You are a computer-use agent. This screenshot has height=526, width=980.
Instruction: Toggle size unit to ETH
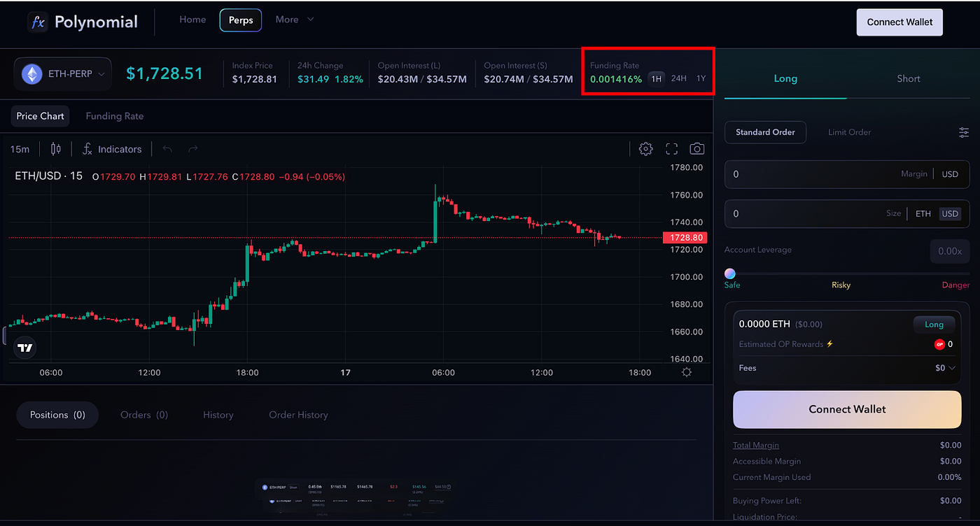coord(923,213)
